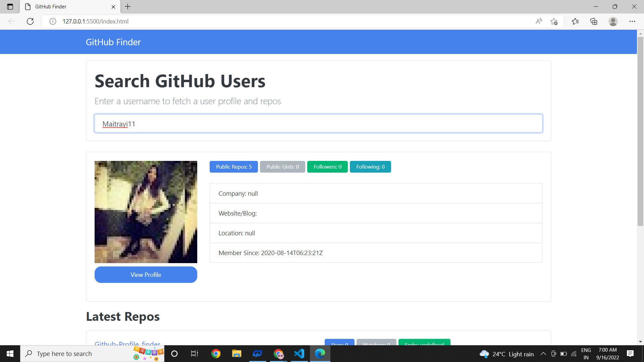Open the tab actions menu
This screenshot has width=644, height=362.
point(10,6)
